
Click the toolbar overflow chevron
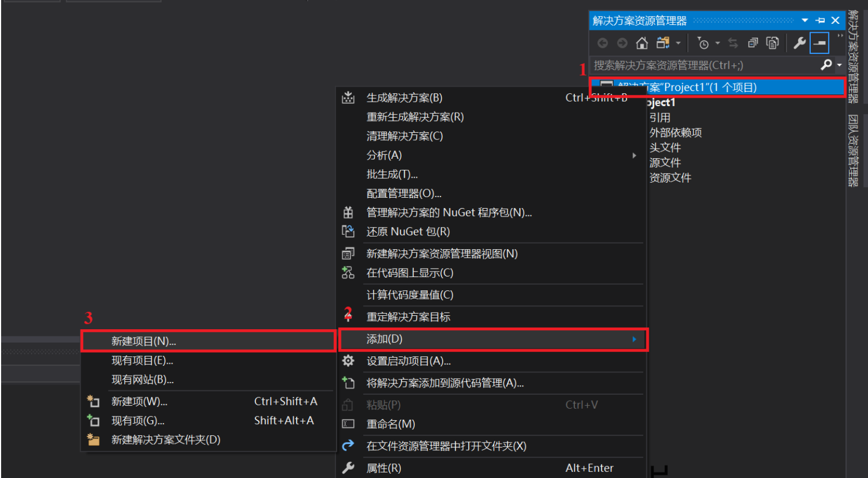pyautogui.click(x=840, y=36)
